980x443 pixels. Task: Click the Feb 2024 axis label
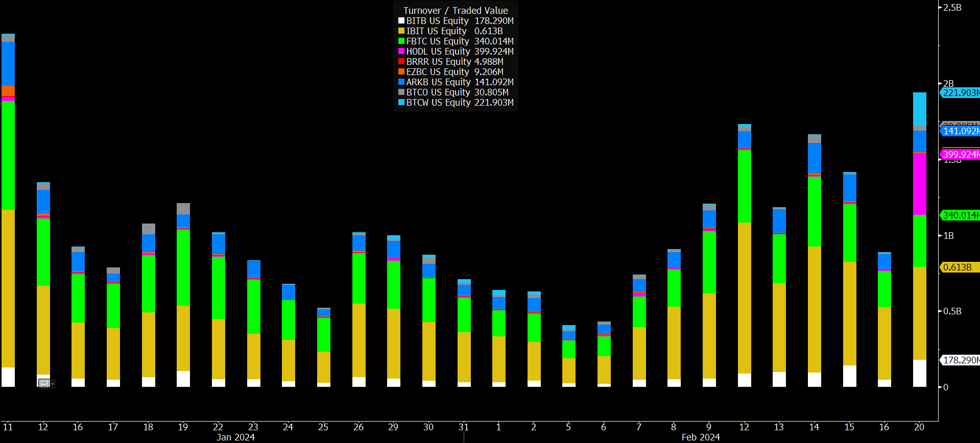[700, 437]
